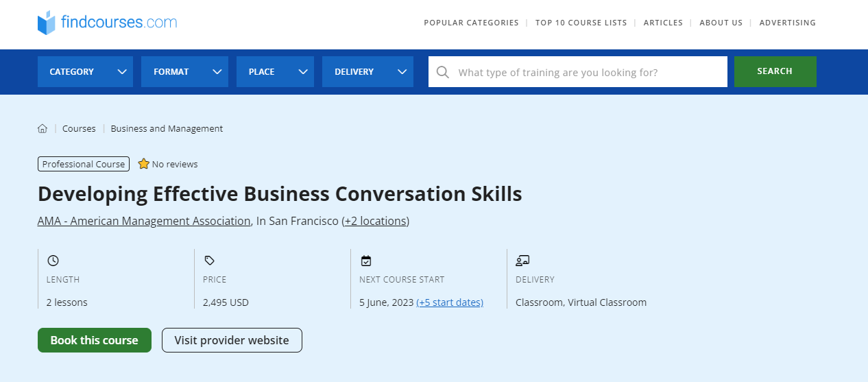Go to Top 10 Course Lists
Screen dimensions: 868x382
(x=581, y=23)
